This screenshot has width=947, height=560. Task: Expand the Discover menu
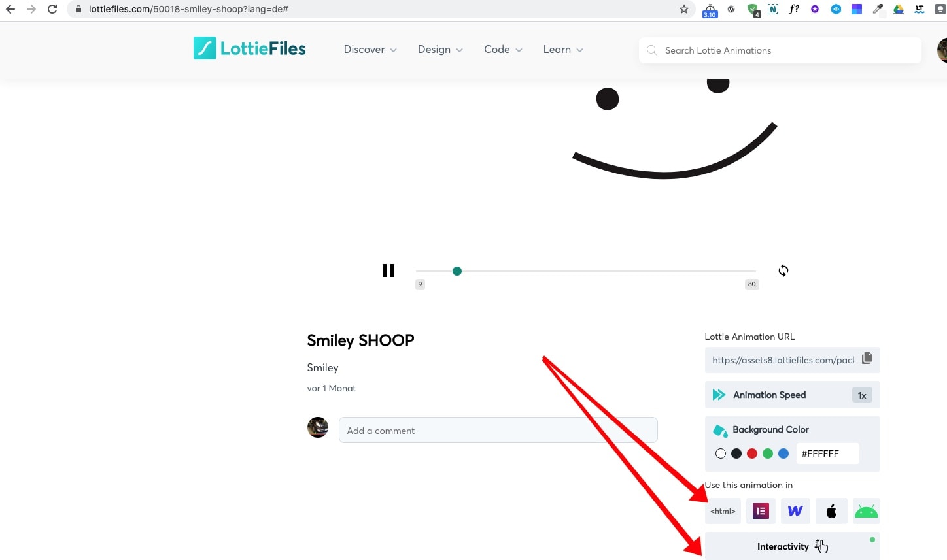click(370, 50)
